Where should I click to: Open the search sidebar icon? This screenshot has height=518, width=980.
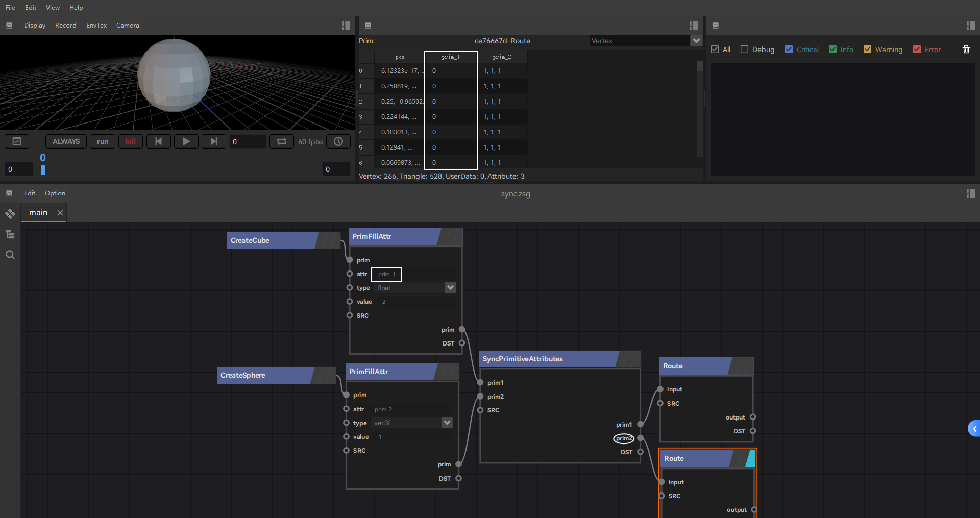click(10, 255)
